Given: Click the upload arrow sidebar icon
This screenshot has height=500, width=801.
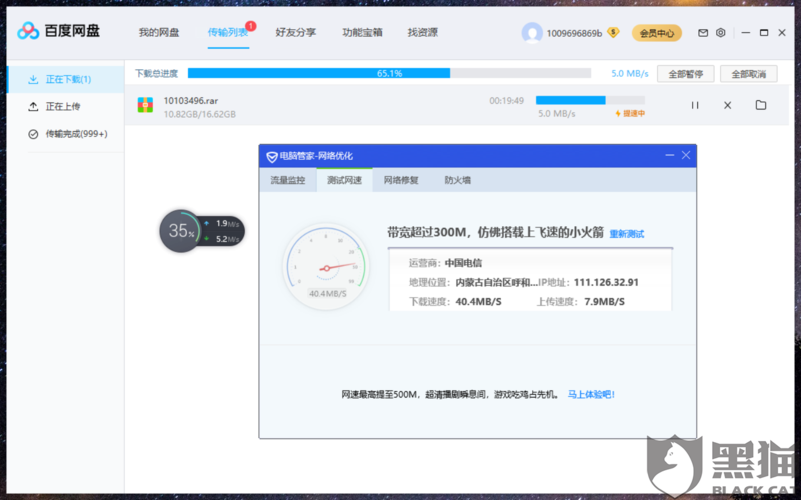Looking at the screenshot, I should [x=33, y=106].
